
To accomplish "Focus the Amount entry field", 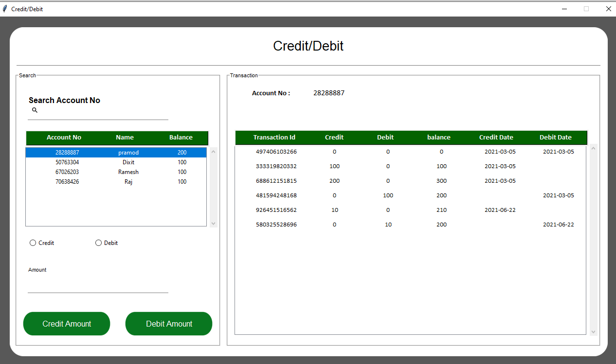I will coord(98,285).
